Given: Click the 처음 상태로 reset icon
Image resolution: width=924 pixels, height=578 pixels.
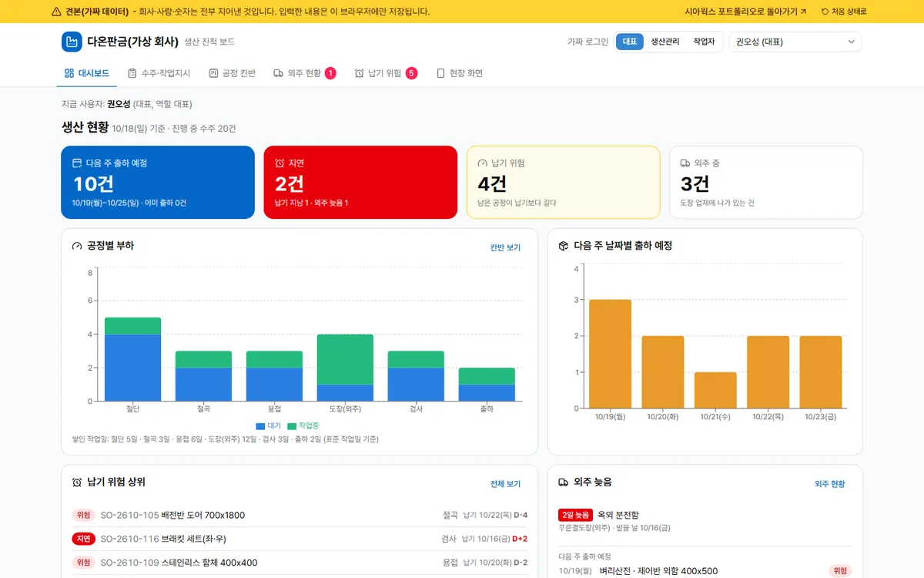Looking at the screenshot, I should 825,12.
